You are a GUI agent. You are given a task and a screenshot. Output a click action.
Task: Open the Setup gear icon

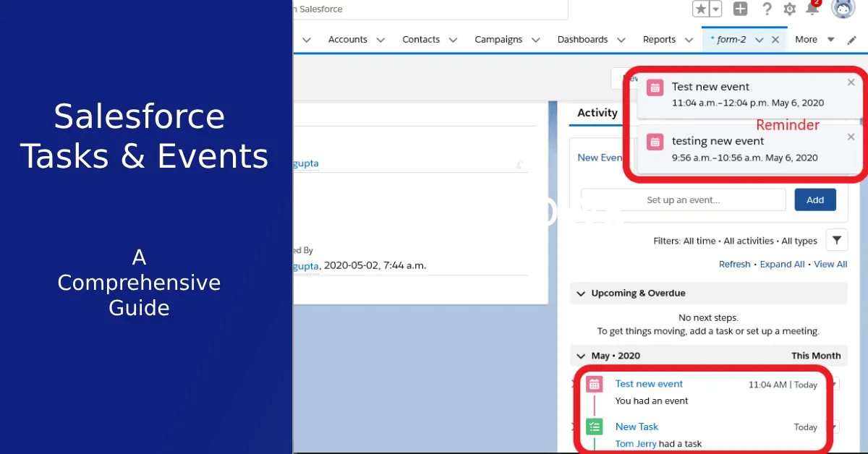pos(790,9)
